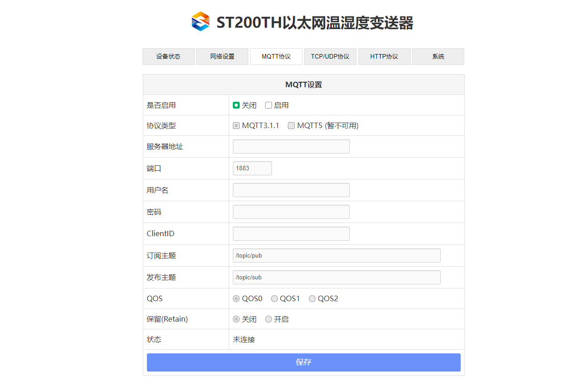Focus the ClientID input field
This screenshot has width=588, height=387.
291,234
